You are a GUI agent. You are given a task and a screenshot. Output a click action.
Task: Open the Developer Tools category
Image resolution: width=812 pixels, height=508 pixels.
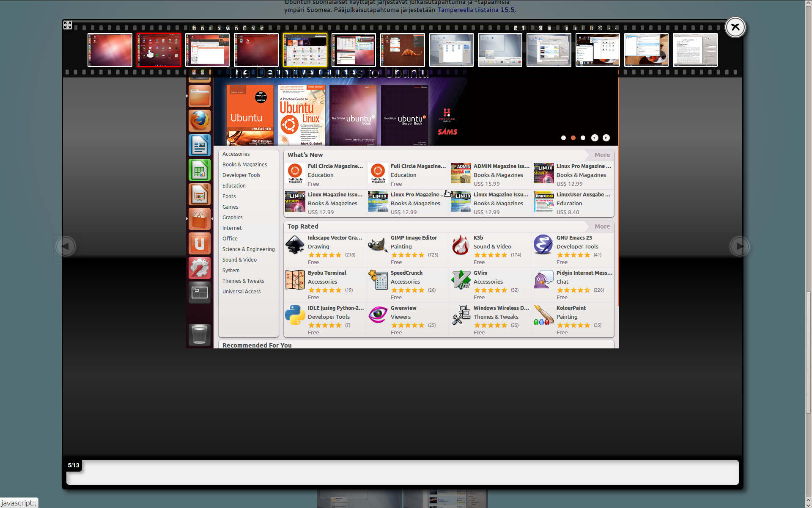coord(241,175)
